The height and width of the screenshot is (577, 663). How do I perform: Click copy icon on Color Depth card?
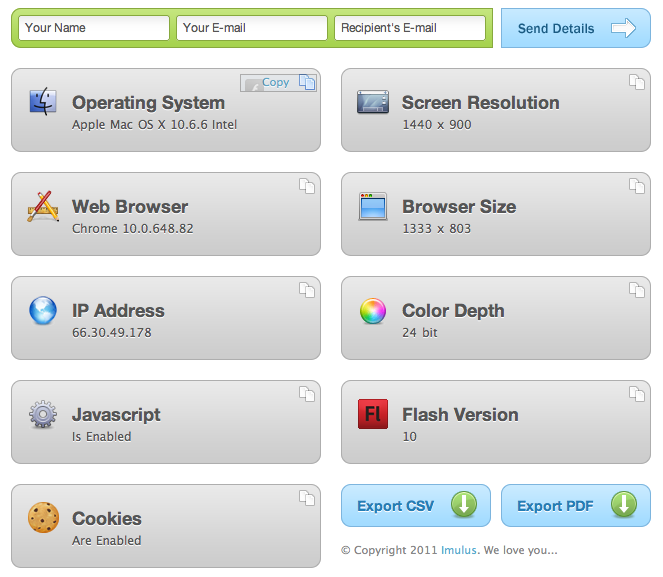point(637,290)
